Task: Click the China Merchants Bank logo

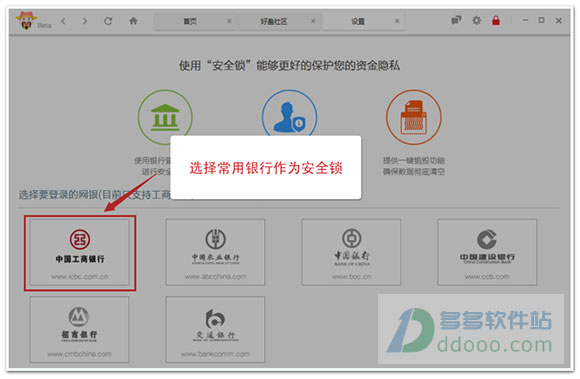Action: coord(79,317)
